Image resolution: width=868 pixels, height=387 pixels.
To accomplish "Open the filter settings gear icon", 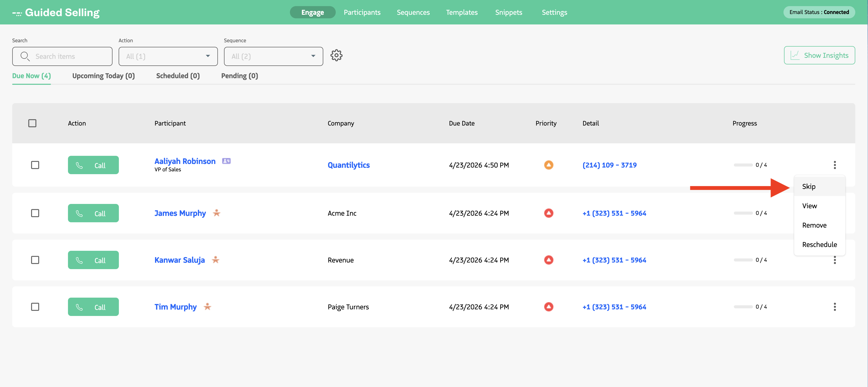I will click(336, 55).
